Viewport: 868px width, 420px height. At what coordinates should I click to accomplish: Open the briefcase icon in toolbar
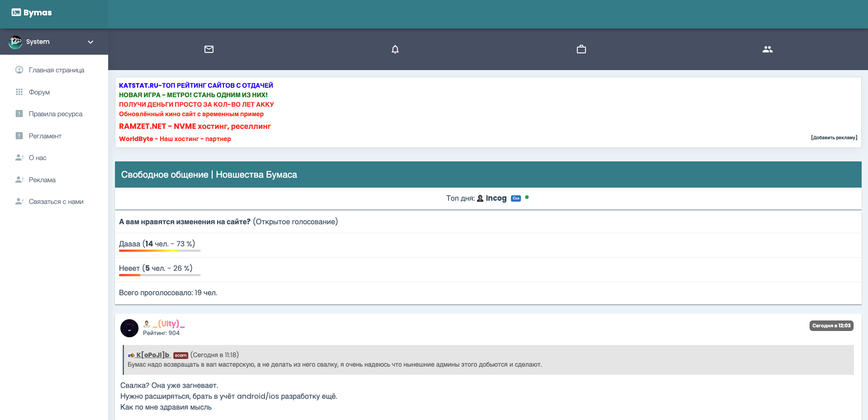tap(581, 49)
